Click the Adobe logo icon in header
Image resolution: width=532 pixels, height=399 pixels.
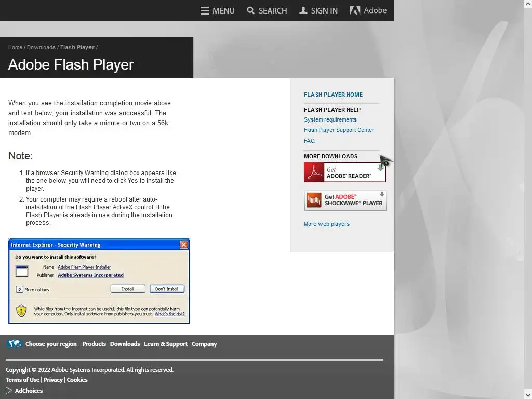pyautogui.click(x=355, y=10)
